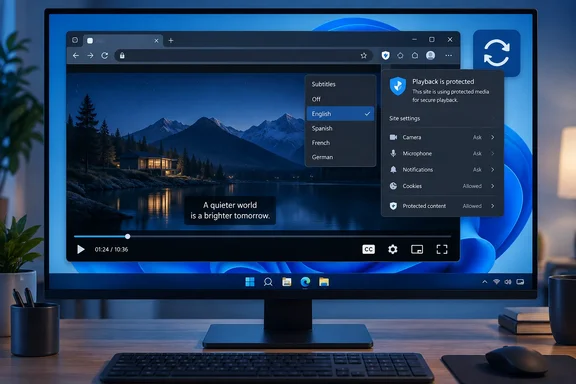
Task: Open the three-dot browser menu
Action: tap(449, 55)
